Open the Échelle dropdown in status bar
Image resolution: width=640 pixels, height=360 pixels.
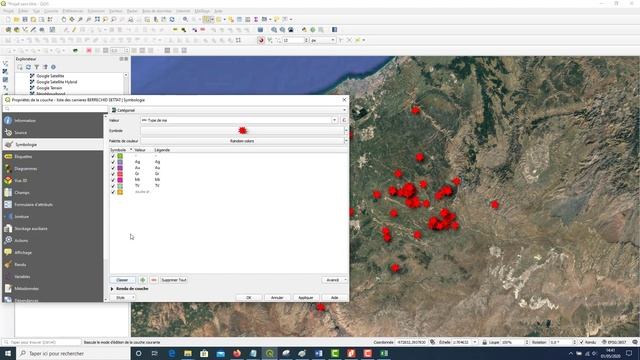475,342
